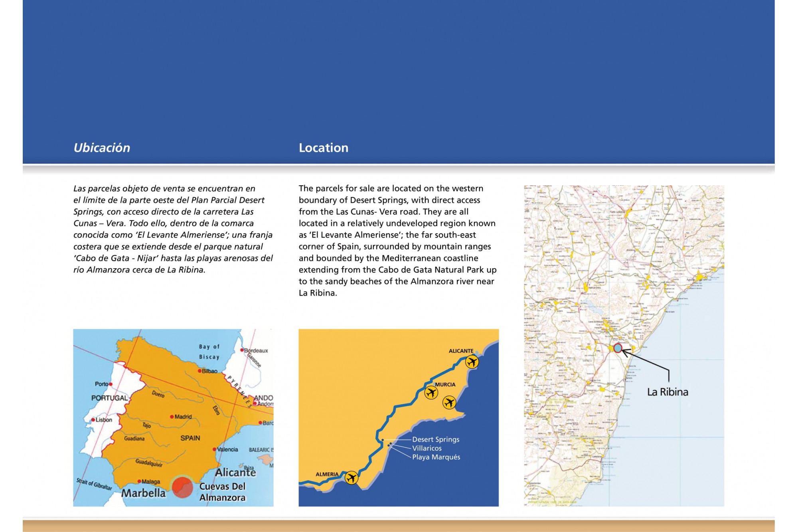The image size is (798, 532).
Task: Click the 'Desert Springs' label on the coast map
Action: 436,439
